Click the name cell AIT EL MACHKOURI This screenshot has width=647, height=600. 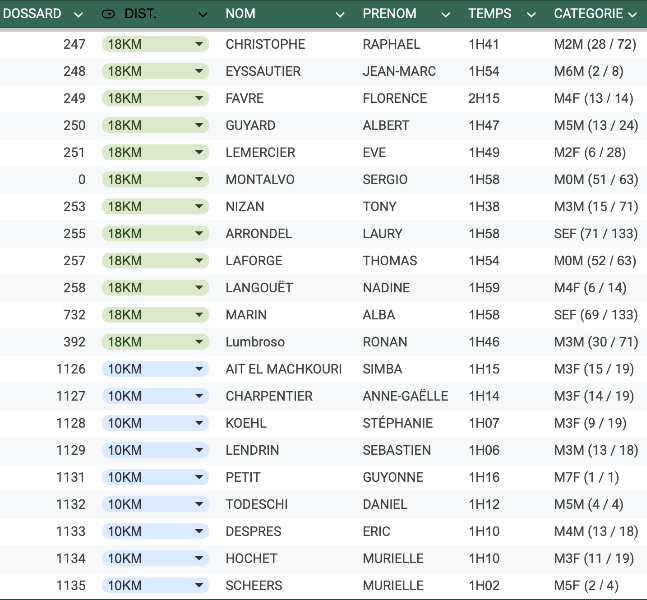point(283,369)
